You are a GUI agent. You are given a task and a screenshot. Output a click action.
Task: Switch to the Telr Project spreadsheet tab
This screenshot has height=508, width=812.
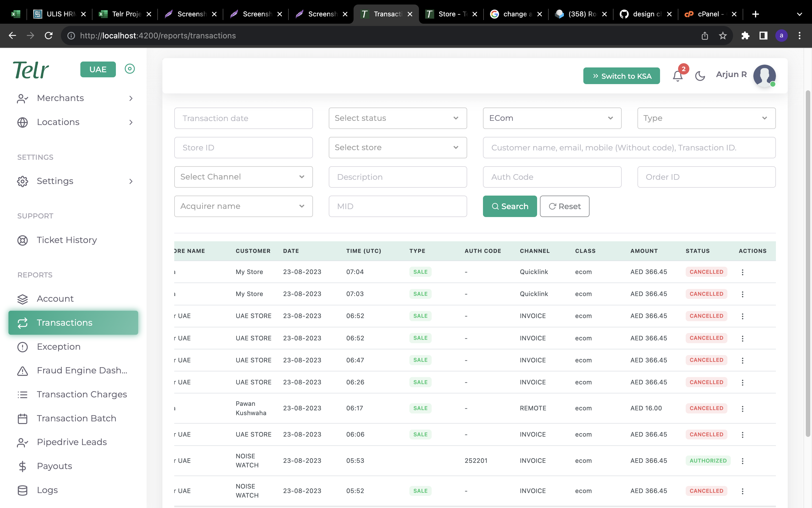pos(125,14)
